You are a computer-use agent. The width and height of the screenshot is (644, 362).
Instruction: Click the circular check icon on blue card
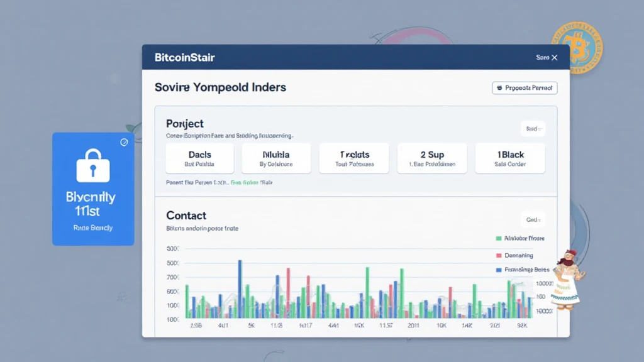(124, 142)
